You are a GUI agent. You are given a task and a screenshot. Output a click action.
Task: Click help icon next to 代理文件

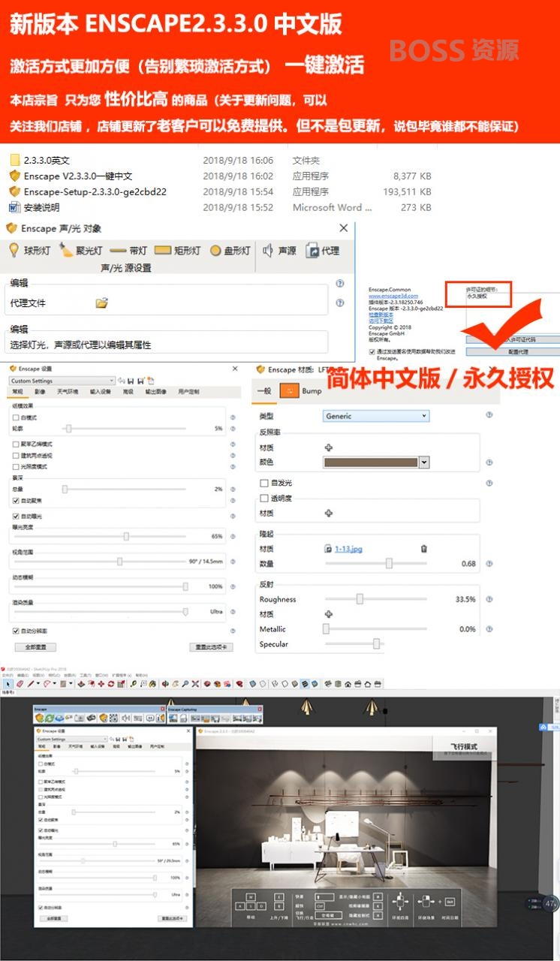pos(340,303)
